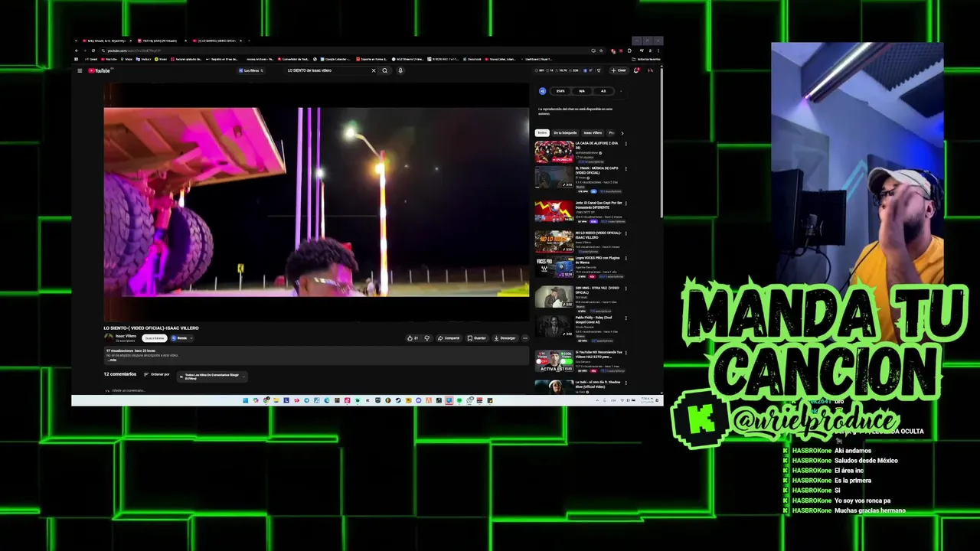
Task: Download the video with Descargar
Action: (505, 337)
